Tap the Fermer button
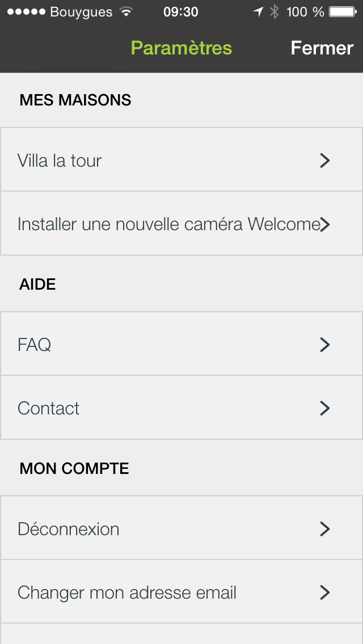The height and width of the screenshot is (644, 363). tap(322, 48)
